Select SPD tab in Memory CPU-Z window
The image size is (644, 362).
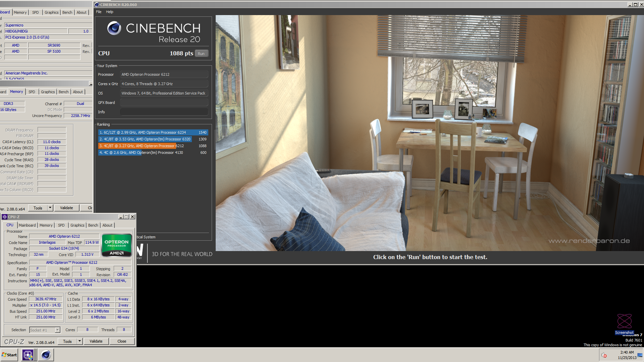tap(32, 92)
